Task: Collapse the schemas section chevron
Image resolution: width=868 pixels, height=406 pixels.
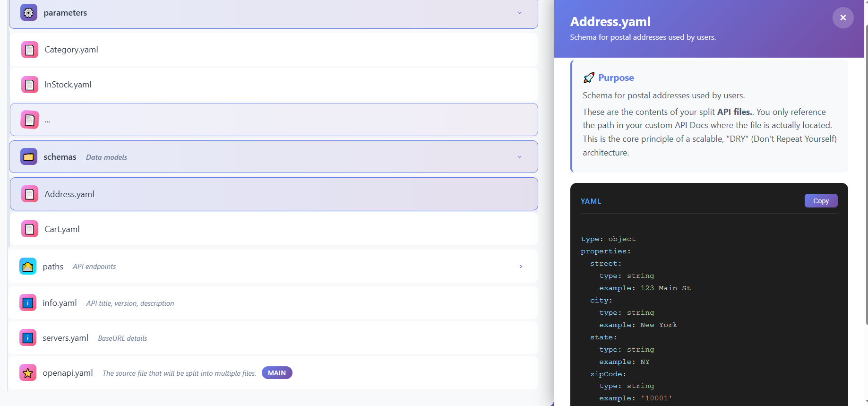Action: [519, 157]
